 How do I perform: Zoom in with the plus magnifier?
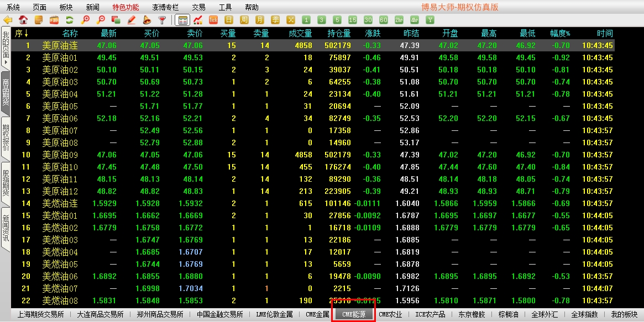pos(85,20)
